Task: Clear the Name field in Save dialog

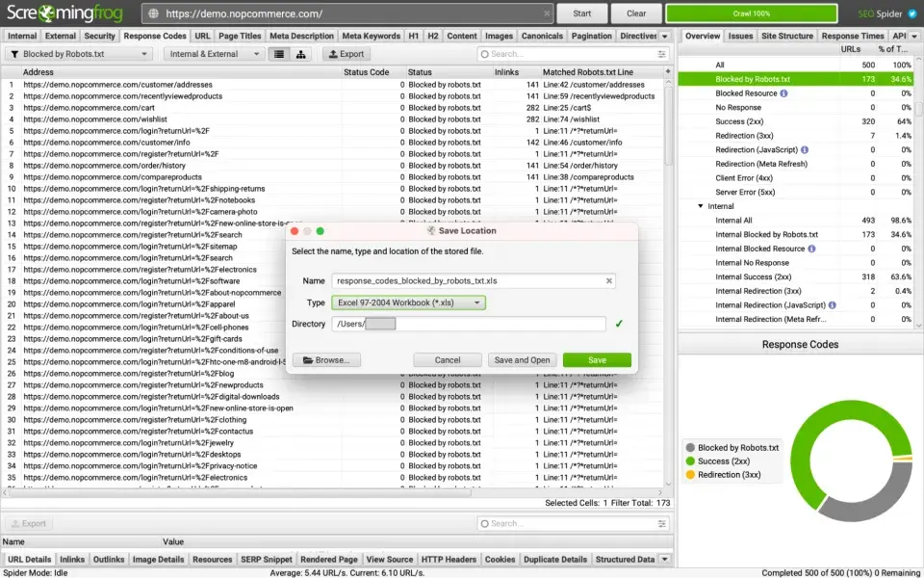Action: 608,280
